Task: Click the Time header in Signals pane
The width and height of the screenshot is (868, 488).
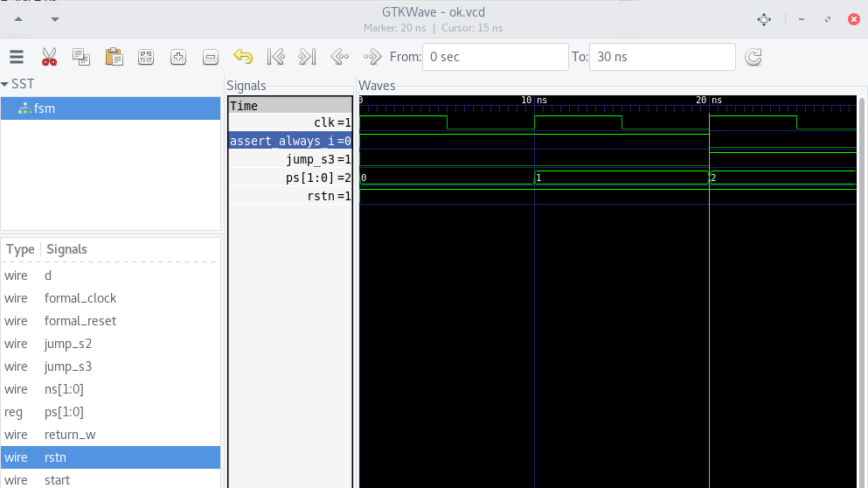Action: (x=290, y=105)
